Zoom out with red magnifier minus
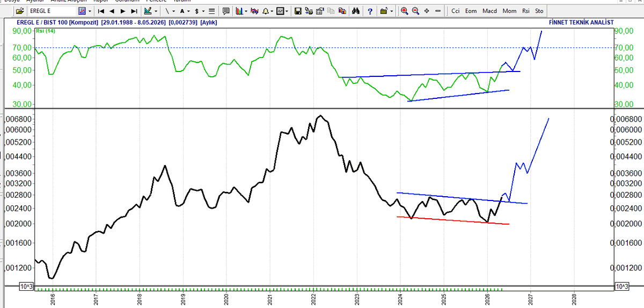This screenshot has height=308, width=644. (415, 11)
